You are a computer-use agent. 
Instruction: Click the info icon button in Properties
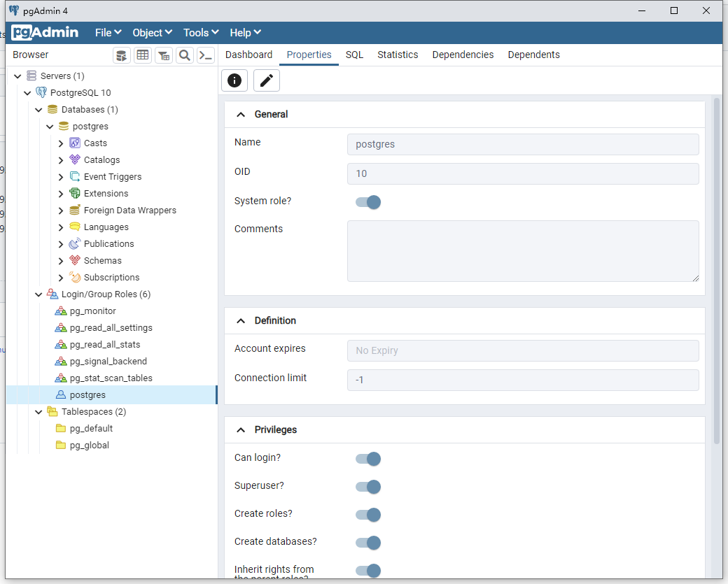coord(234,80)
